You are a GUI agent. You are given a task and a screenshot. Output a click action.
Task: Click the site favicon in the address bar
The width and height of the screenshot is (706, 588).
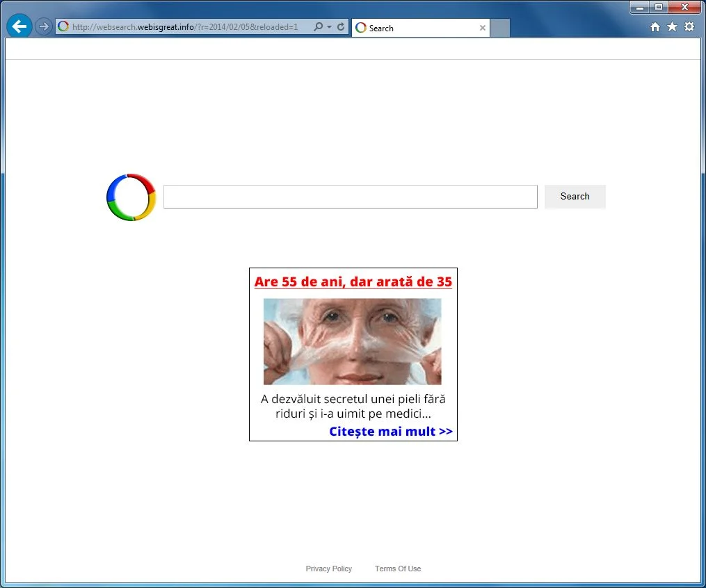(x=63, y=26)
